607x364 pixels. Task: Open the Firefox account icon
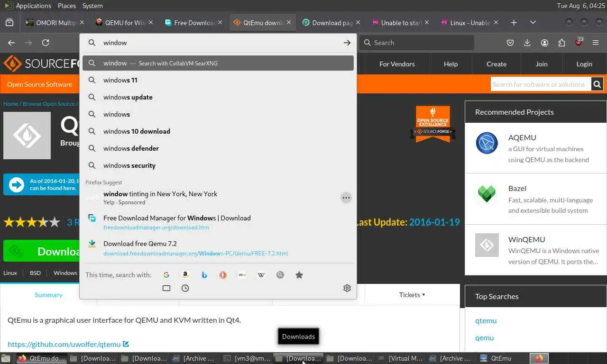coord(544,43)
